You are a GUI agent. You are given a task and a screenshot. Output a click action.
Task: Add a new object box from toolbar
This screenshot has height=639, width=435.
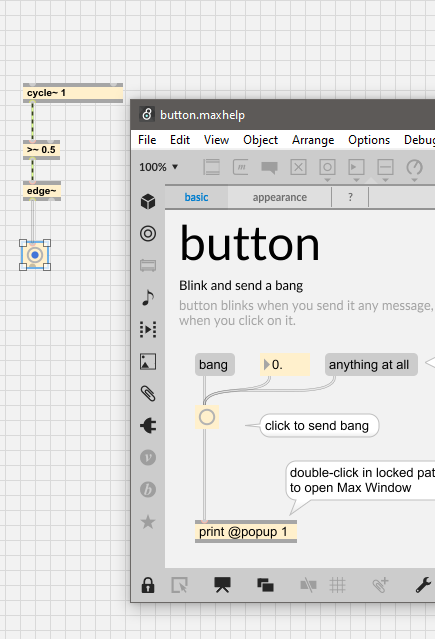[x=212, y=167]
